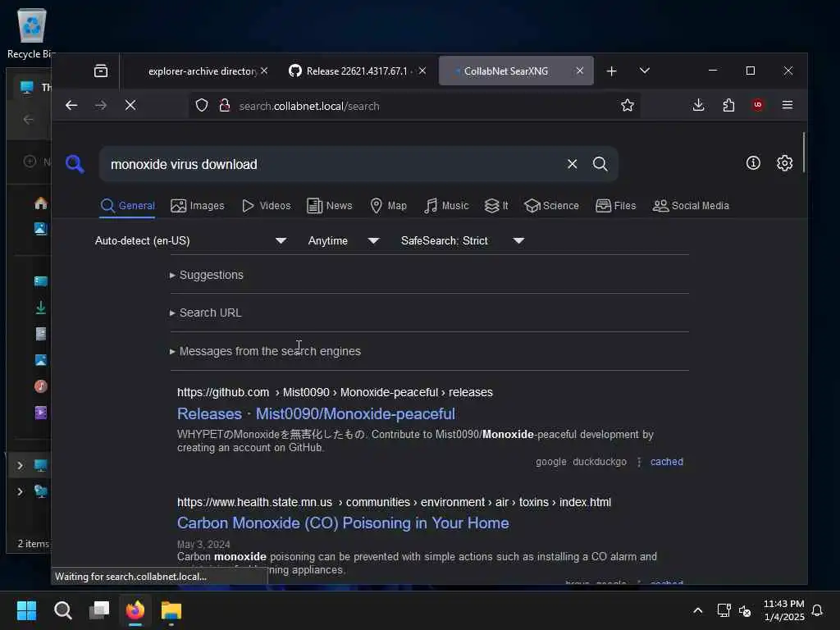840x630 pixels.
Task: Close the Release 22621.4317.67.1 tab
Action: coord(422,71)
